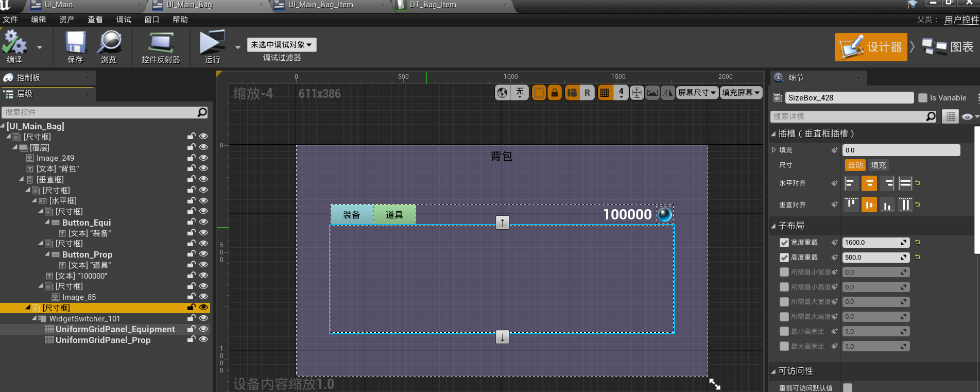
Task: Open the 填充屏幕 fill screen dropdown
Action: click(x=741, y=93)
